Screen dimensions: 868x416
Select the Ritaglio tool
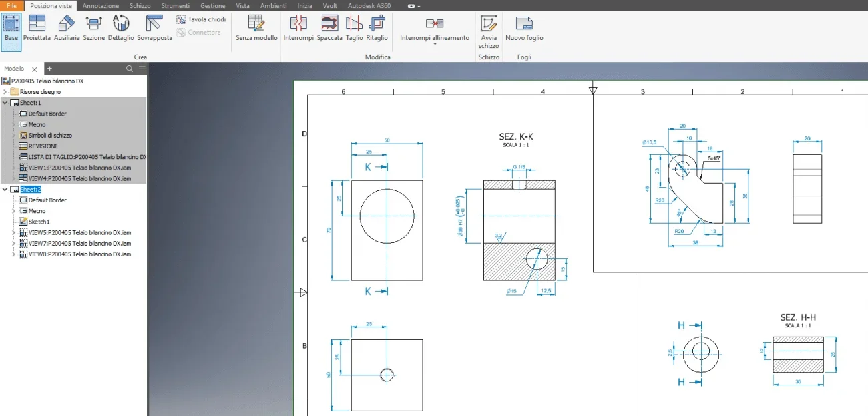(x=377, y=28)
